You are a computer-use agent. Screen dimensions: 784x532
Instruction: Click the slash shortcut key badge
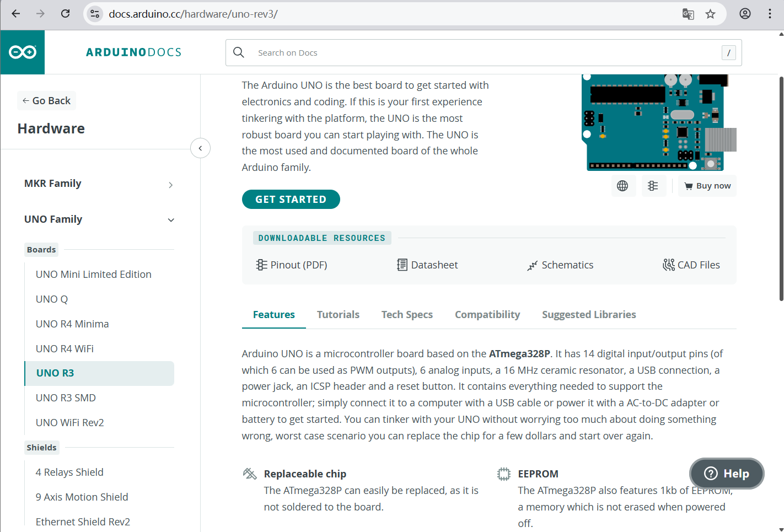pos(729,53)
